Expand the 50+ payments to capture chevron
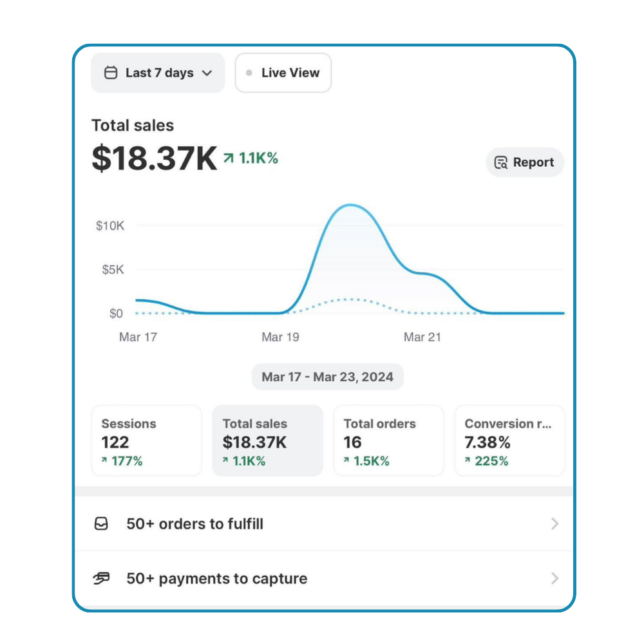The image size is (644, 644). click(554, 578)
